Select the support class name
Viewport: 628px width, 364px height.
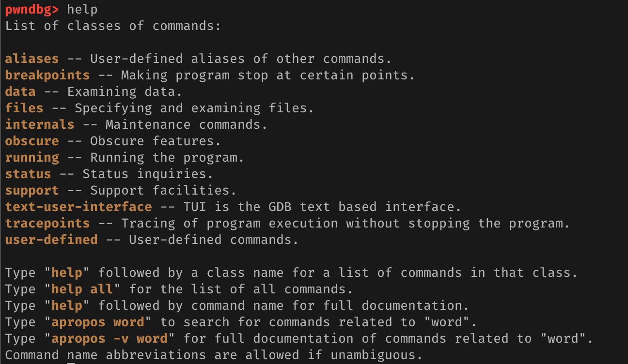tap(31, 190)
